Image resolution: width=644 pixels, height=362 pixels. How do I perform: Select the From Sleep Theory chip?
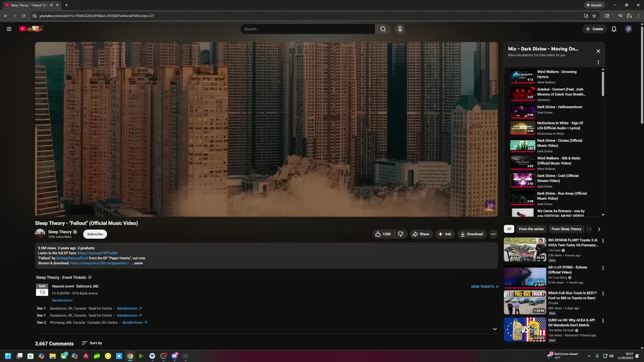coord(567,229)
